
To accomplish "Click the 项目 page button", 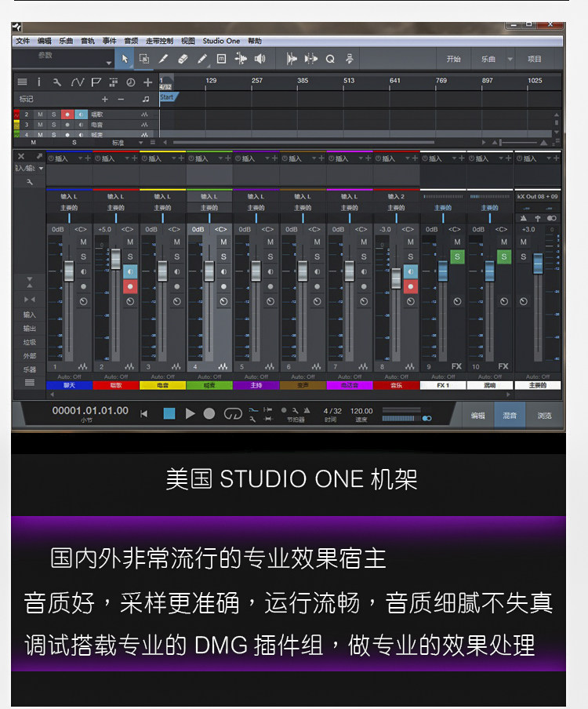I will (x=534, y=60).
